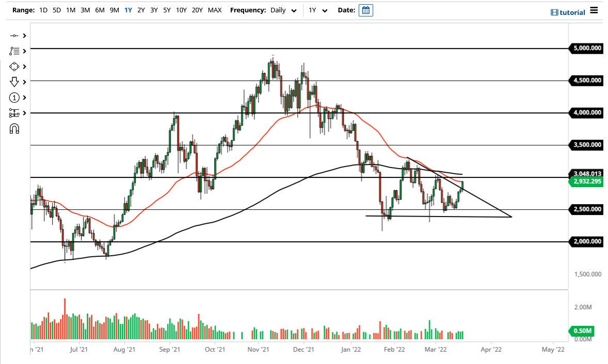Switch range to MAX

tap(215, 10)
